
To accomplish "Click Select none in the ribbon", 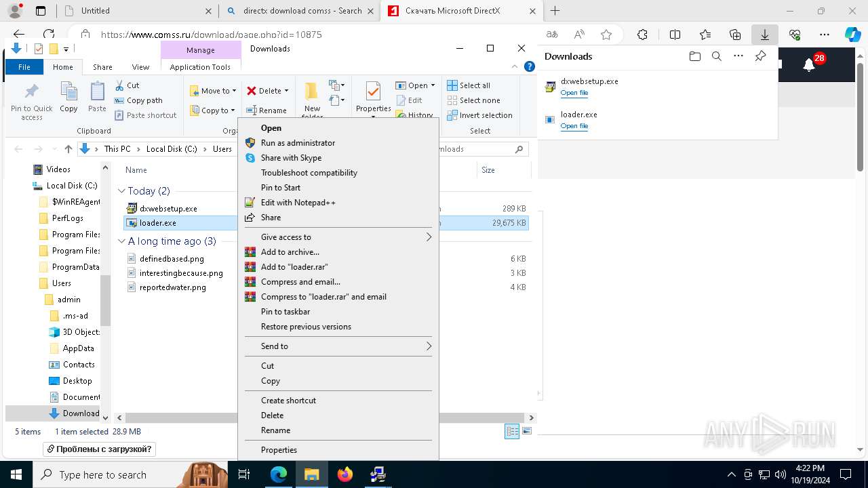I will [473, 100].
